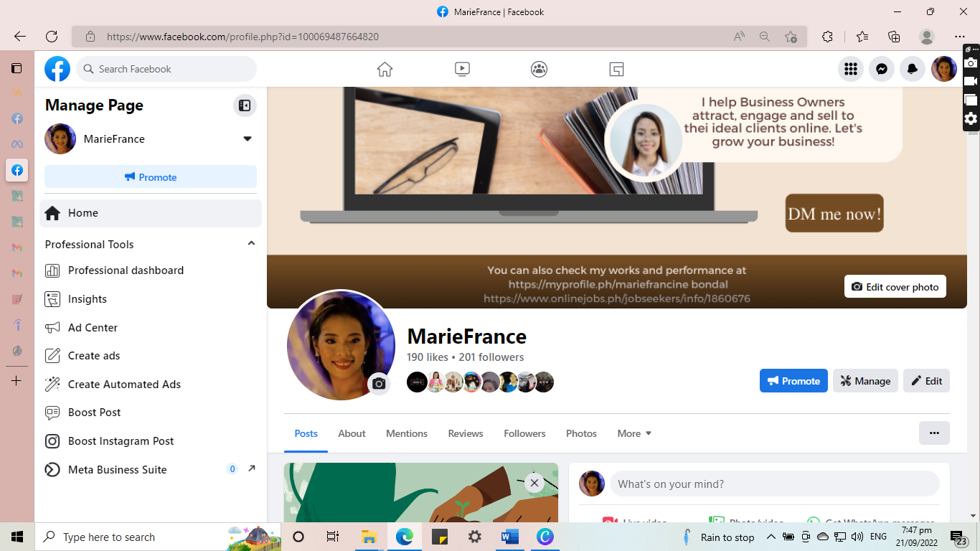Click the ENG language indicator
Viewport: 980px width, 551px height.
[x=878, y=537]
